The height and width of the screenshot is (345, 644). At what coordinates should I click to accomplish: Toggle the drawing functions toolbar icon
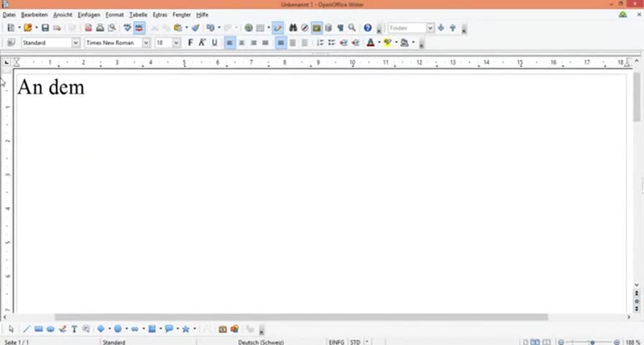(x=277, y=28)
